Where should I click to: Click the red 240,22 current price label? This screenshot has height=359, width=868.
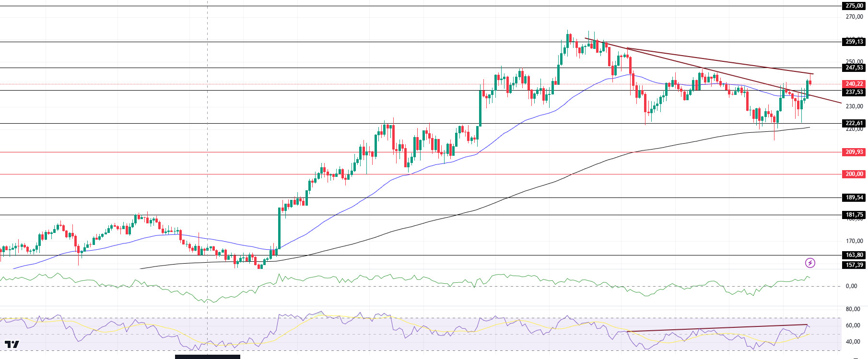pyautogui.click(x=854, y=84)
